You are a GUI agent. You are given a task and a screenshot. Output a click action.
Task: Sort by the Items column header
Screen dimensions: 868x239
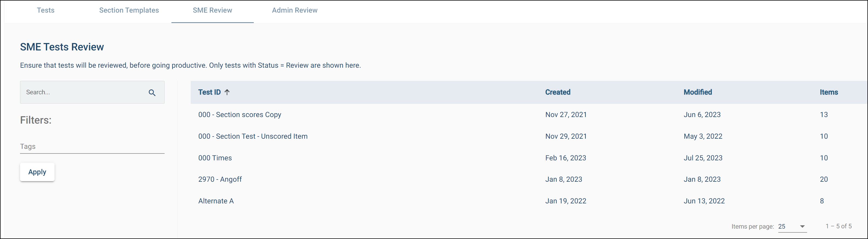[828, 92]
